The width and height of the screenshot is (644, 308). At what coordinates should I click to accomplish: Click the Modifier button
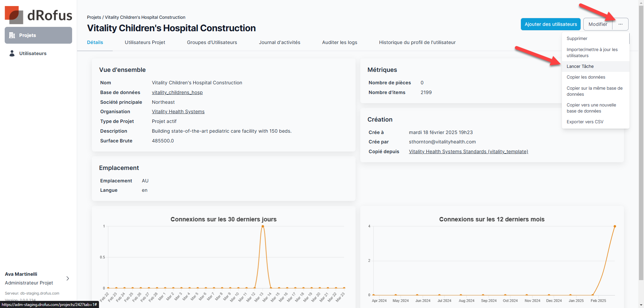click(x=598, y=24)
